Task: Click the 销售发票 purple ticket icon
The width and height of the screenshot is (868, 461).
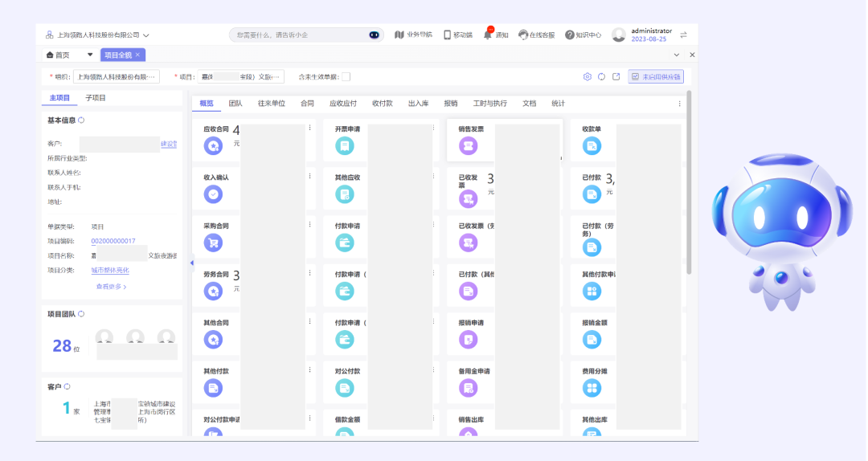Action: point(468,145)
